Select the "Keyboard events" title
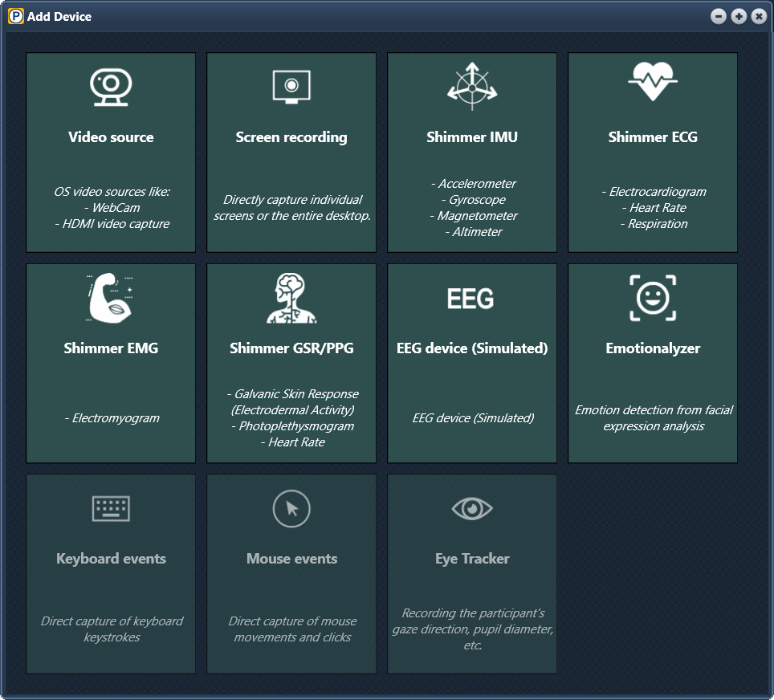This screenshot has width=774, height=700. pos(111,559)
